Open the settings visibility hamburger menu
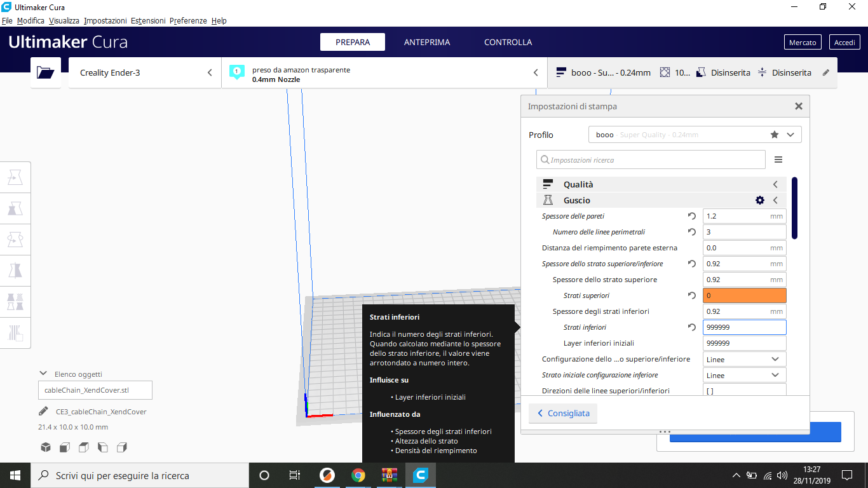Image resolution: width=868 pixels, height=488 pixels. click(x=778, y=159)
